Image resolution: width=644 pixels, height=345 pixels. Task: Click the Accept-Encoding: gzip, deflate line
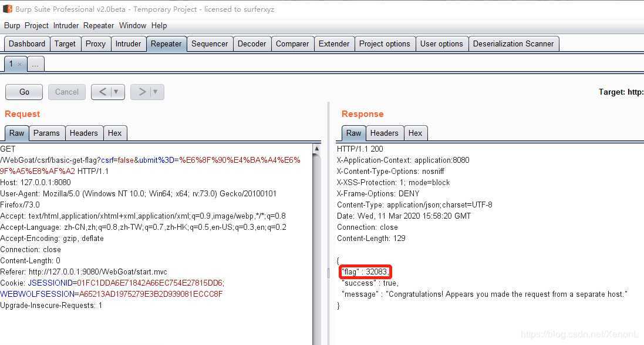pos(52,238)
